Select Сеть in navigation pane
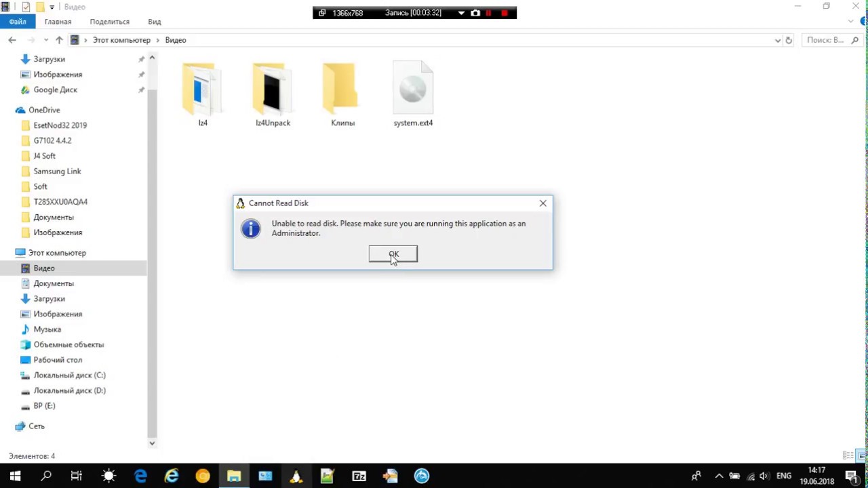 click(37, 426)
